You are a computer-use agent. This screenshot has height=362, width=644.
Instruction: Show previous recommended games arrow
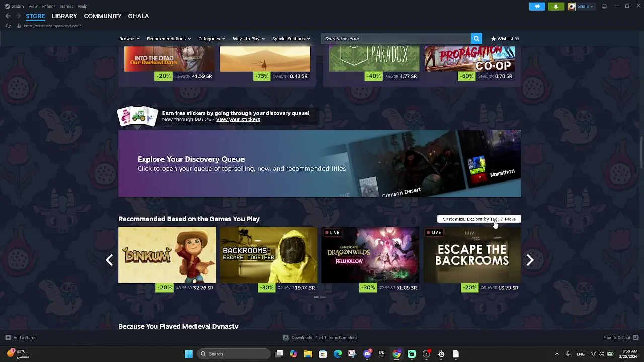[109, 260]
